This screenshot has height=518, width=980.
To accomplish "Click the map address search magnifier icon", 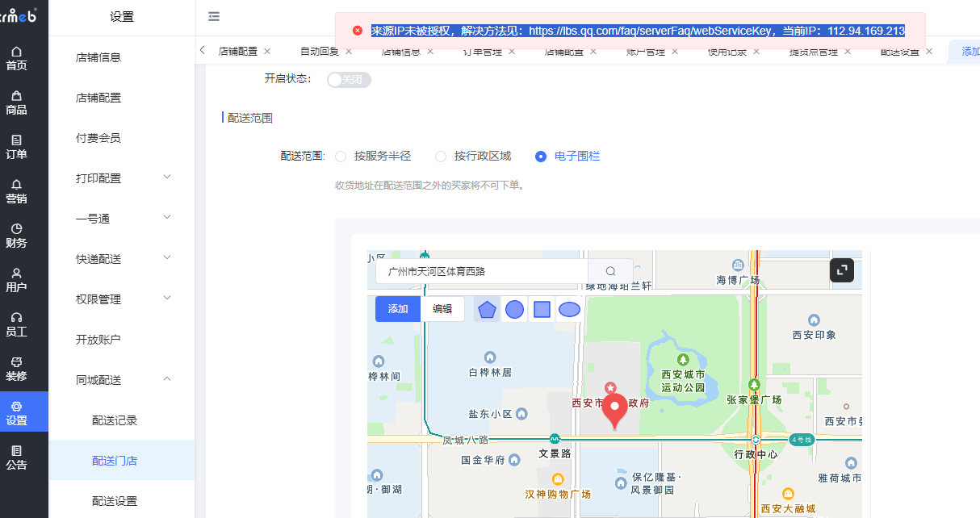I will 610,271.
